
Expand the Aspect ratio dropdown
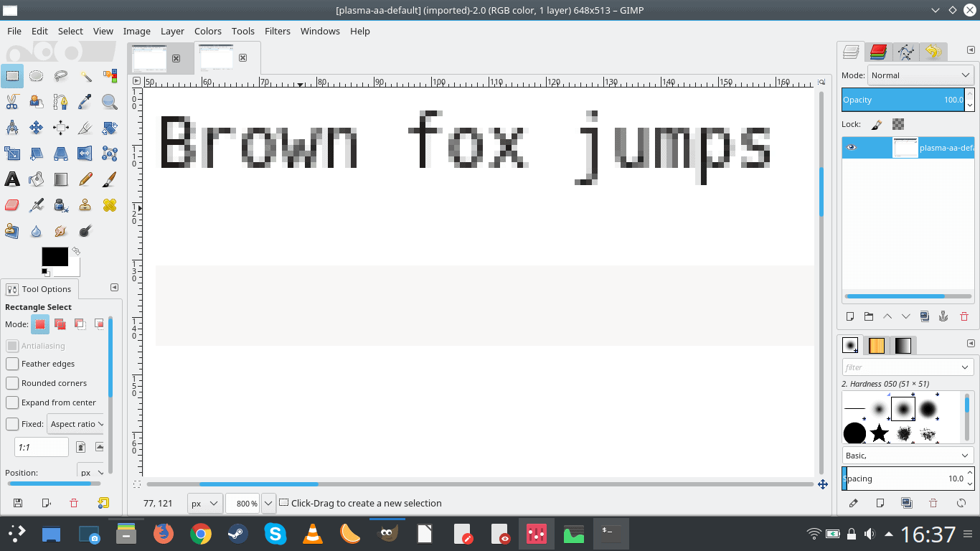pos(77,424)
